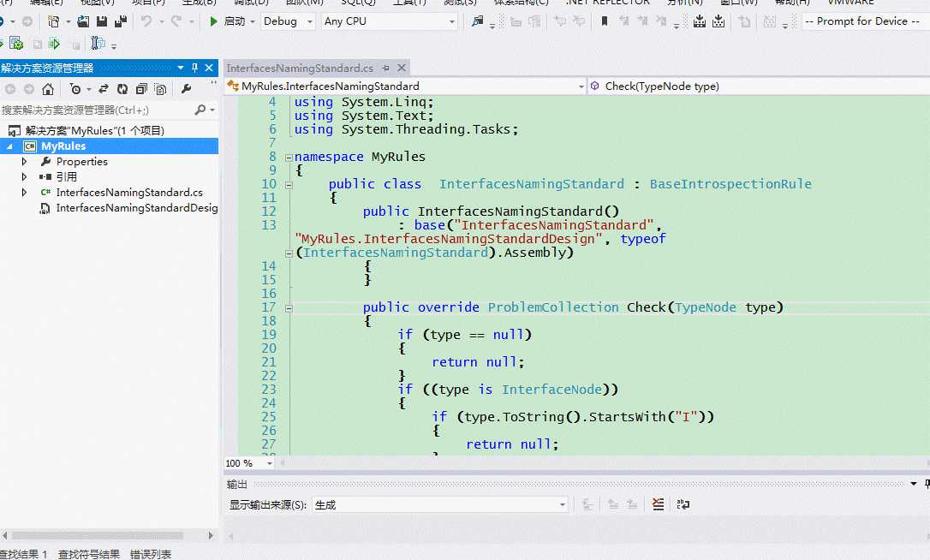
Task: Click the Solution Explorer search field
Action: tap(96, 110)
